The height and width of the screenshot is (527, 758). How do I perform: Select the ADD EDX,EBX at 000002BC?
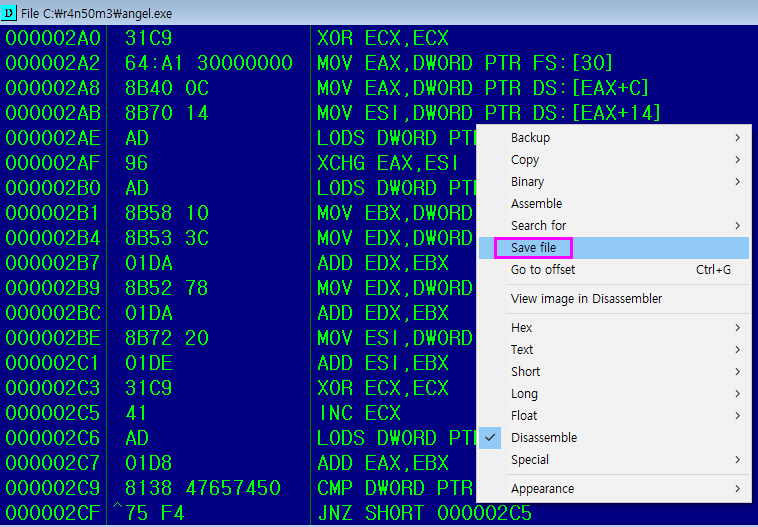(383, 313)
